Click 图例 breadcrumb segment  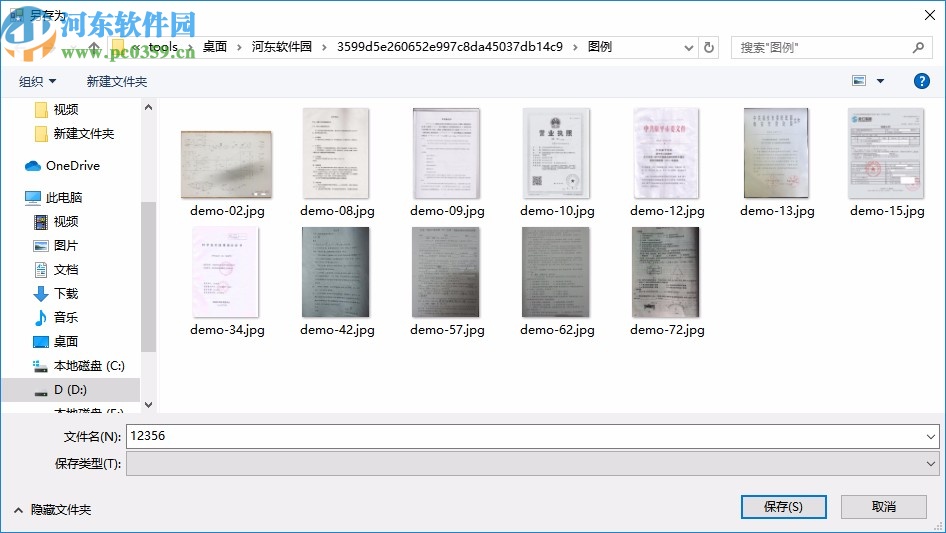600,47
